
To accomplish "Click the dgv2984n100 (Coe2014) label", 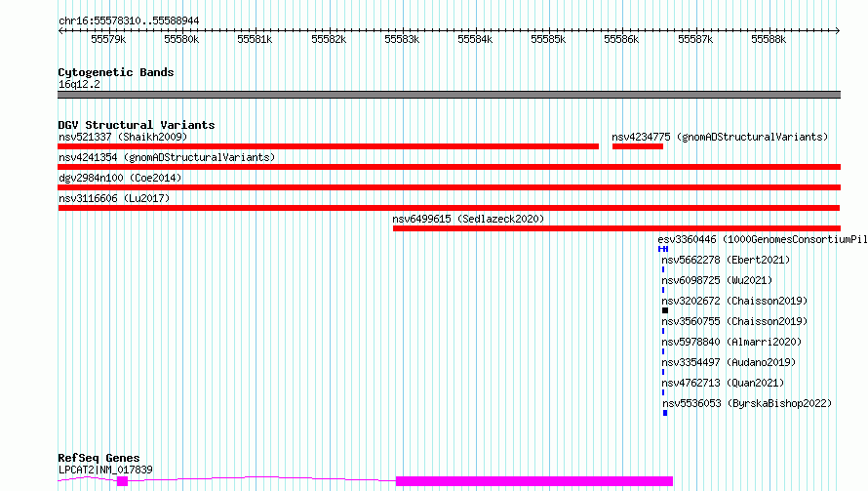I will pyautogui.click(x=120, y=178).
